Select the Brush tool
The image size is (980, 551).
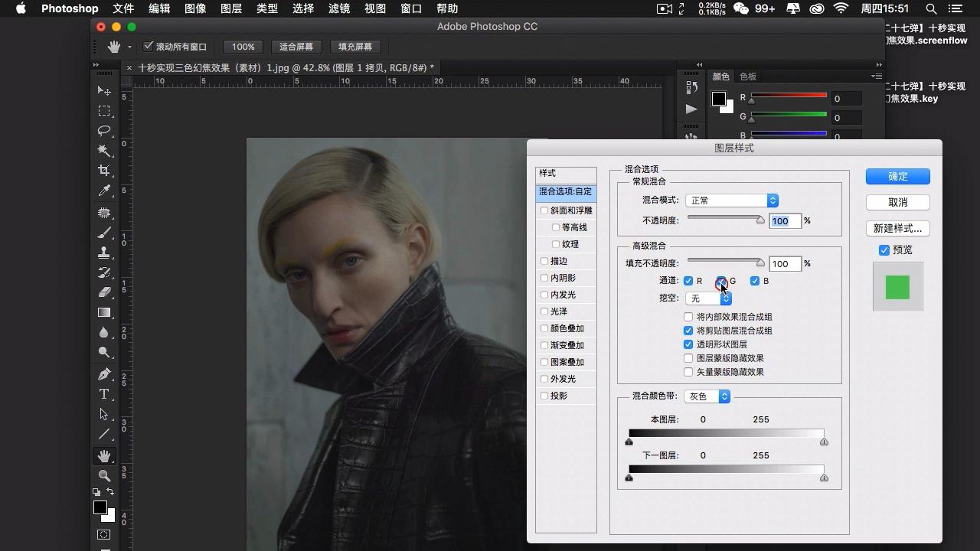click(x=104, y=233)
